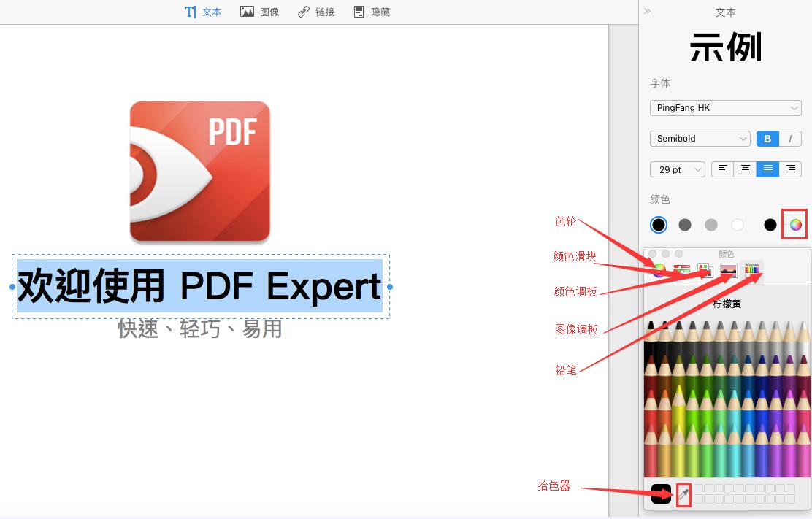
Task: Collapse the sidebar with the double chevron
Action: tap(647, 11)
